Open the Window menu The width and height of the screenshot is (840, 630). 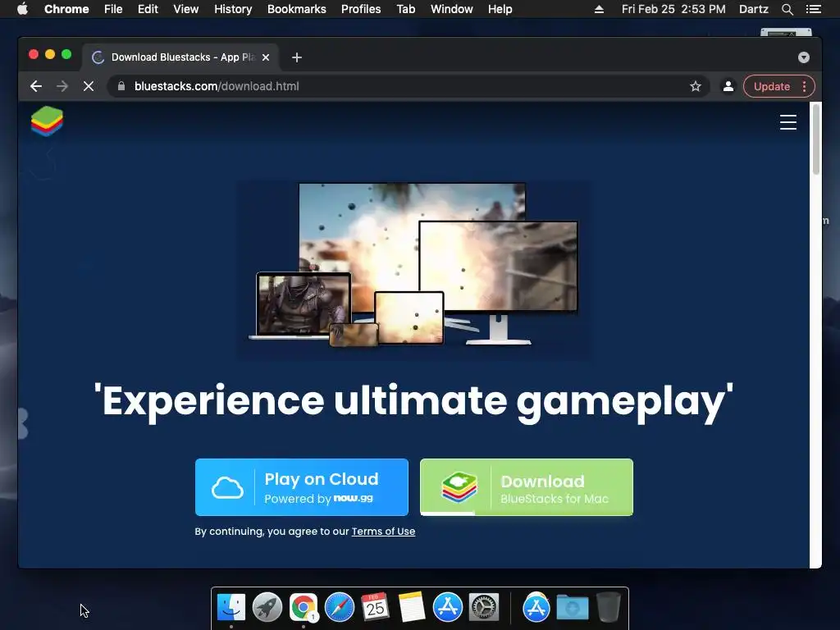click(452, 9)
